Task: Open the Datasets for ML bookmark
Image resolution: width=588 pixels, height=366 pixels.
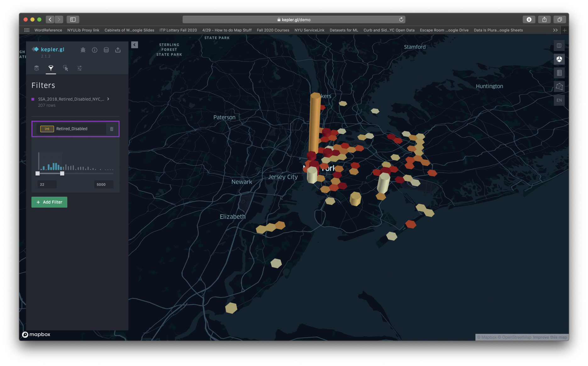Action: point(344,30)
